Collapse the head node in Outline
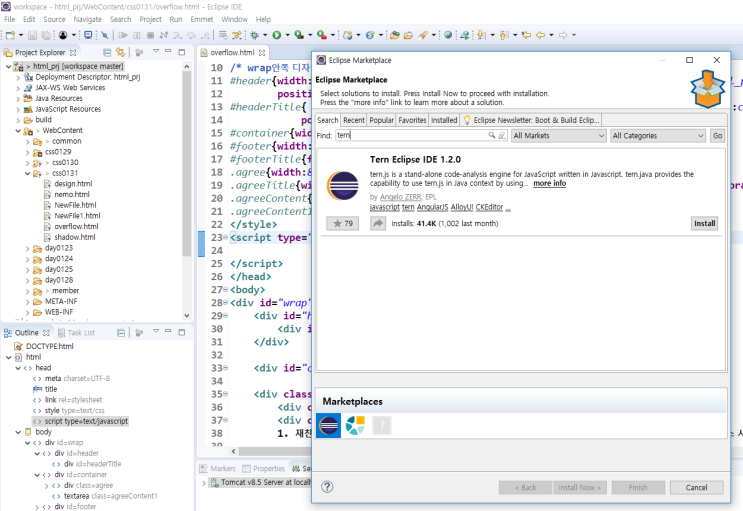This screenshot has height=511, width=743. (x=18, y=368)
